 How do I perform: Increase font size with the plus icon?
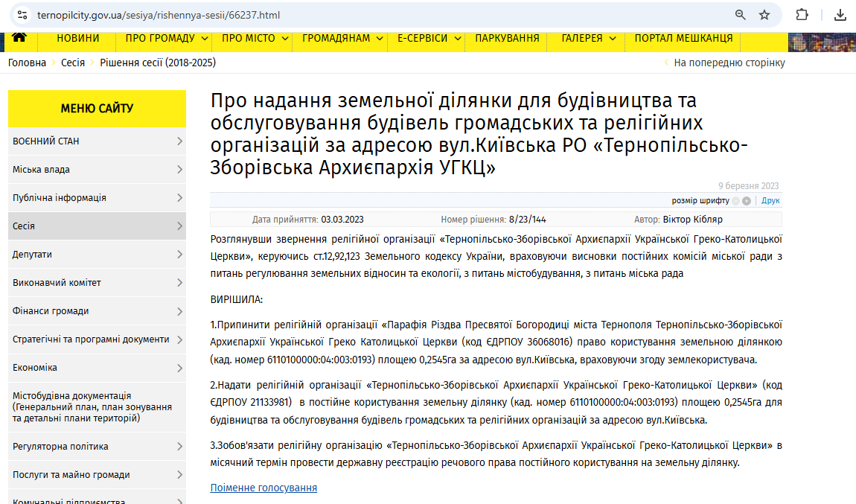pyautogui.click(x=747, y=201)
